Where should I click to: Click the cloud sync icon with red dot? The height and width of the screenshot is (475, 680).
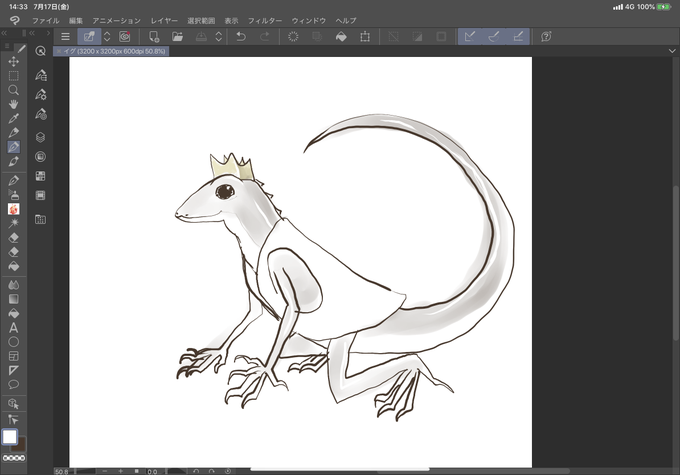[124, 36]
